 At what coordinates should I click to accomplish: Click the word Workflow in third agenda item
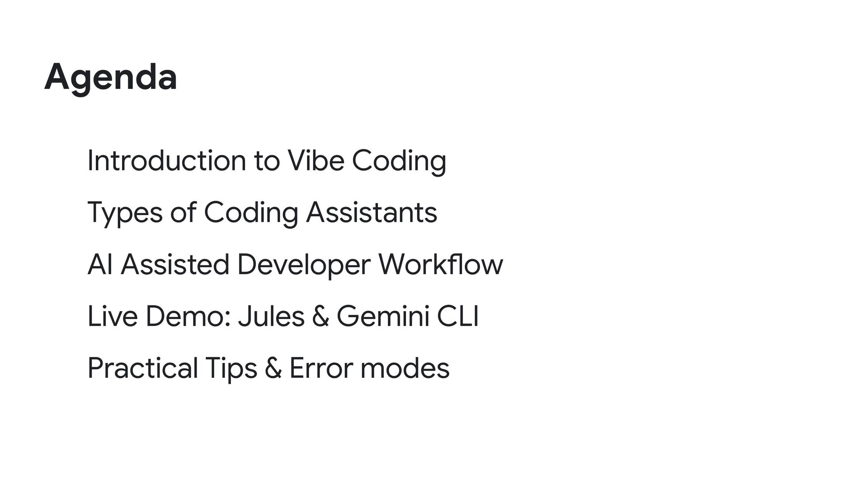point(440,264)
